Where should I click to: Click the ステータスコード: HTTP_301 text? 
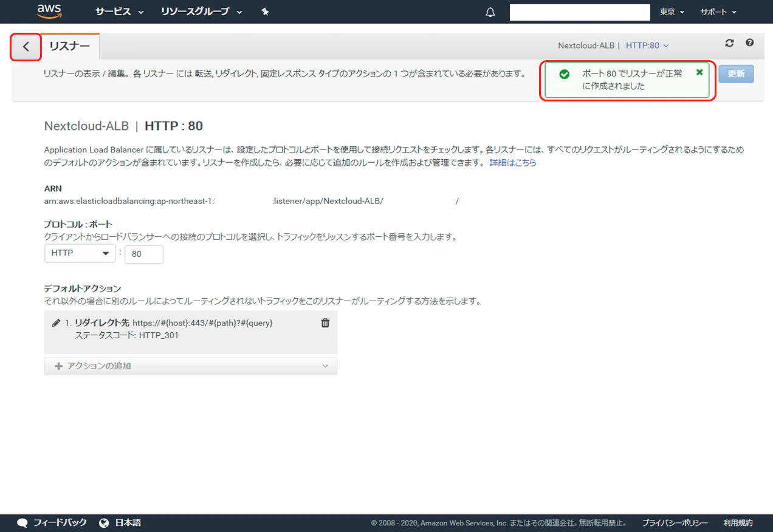tap(126, 335)
